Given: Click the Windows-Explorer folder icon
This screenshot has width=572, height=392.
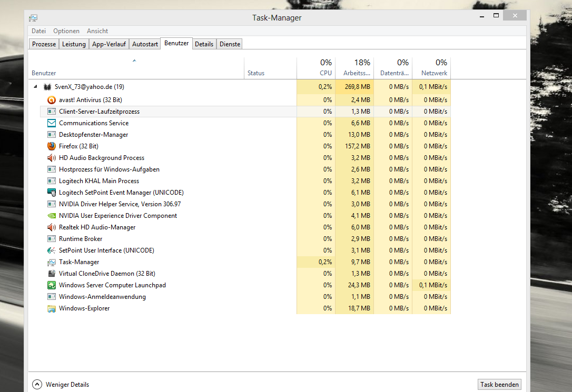Looking at the screenshot, I should pos(52,308).
